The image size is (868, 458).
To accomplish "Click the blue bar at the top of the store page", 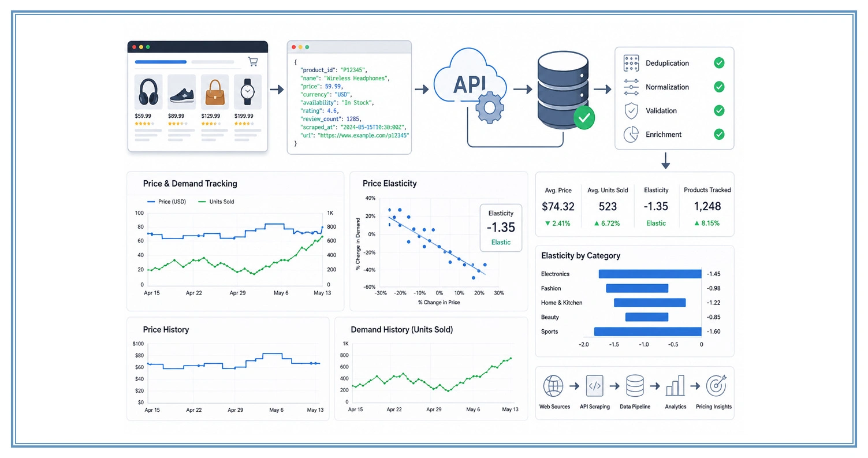I will pos(161,62).
